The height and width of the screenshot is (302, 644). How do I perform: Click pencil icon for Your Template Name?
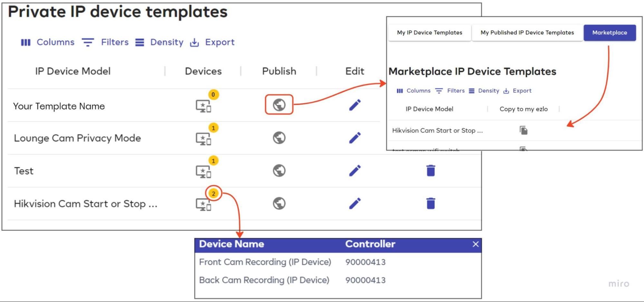[x=355, y=105]
